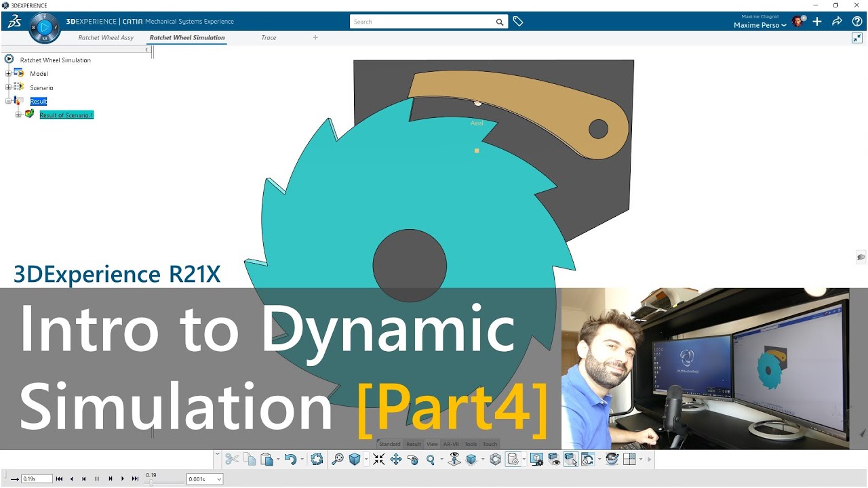
Task: Collapse the maximized view icon at top right
Action: 857,38
